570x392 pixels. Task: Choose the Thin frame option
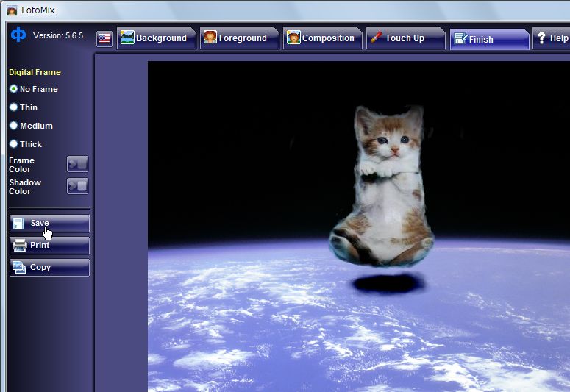click(24, 107)
